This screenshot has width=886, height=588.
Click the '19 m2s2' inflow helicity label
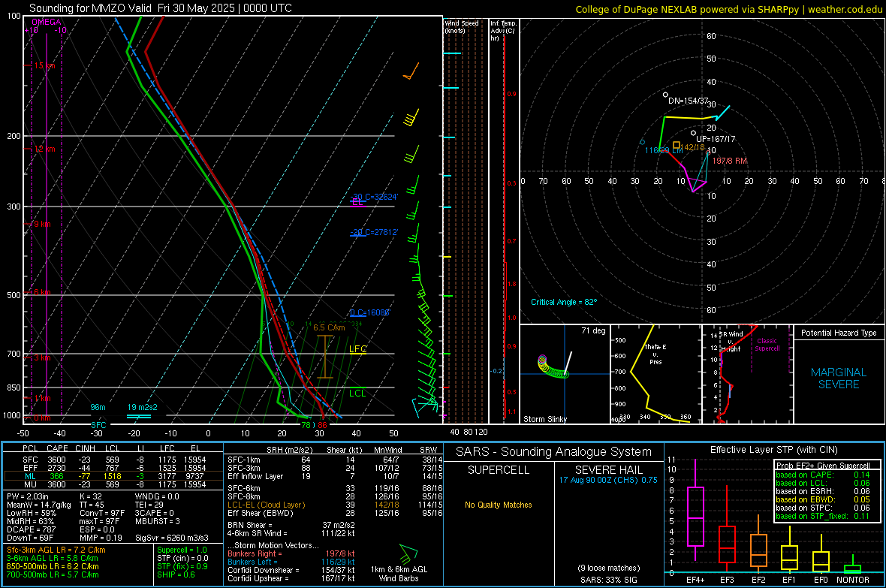click(143, 407)
